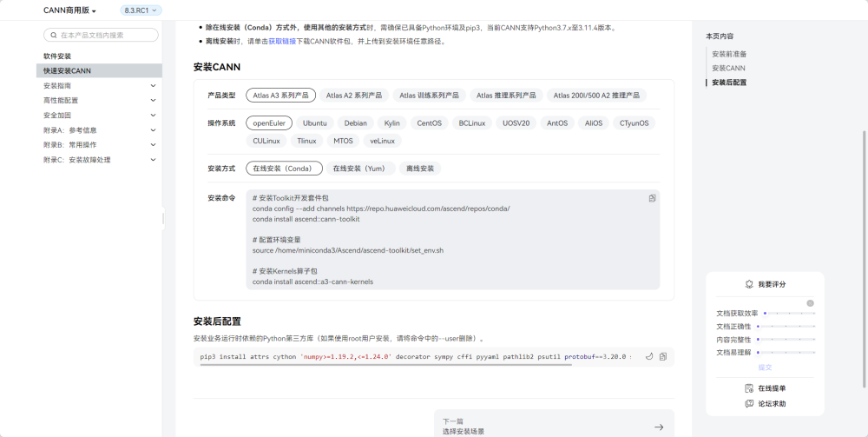Click the page vertical scrollbar
Viewport: 868px width, 437px height.
pyautogui.click(x=865, y=259)
